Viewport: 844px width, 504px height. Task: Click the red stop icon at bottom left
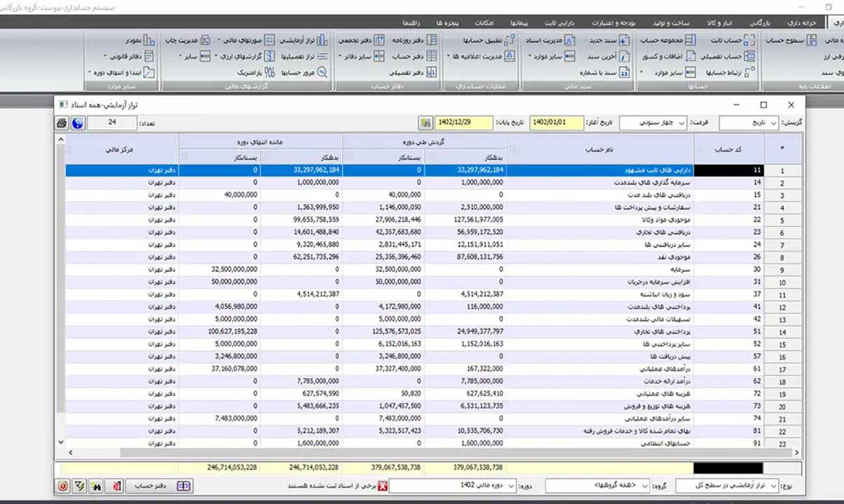[63, 486]
